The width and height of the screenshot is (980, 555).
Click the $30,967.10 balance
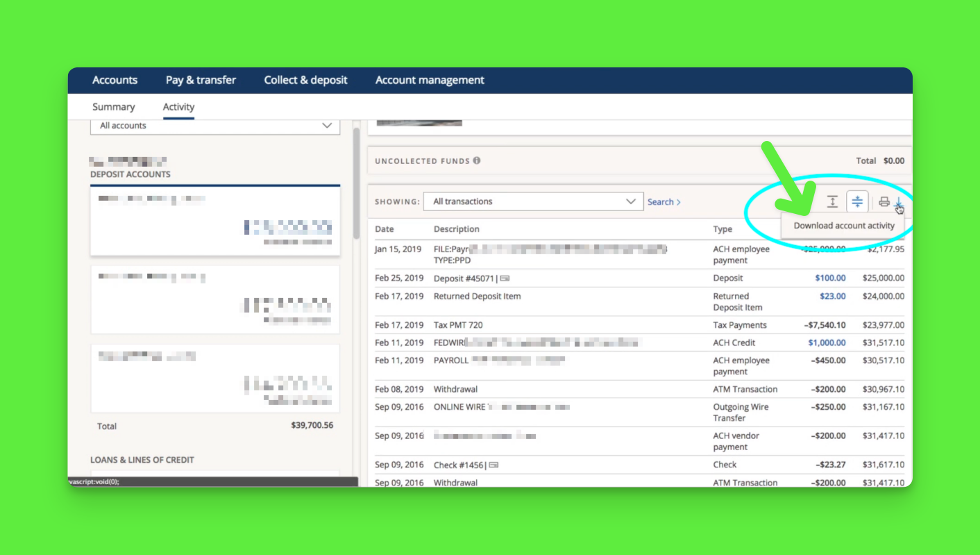click(x=884, y=389)
